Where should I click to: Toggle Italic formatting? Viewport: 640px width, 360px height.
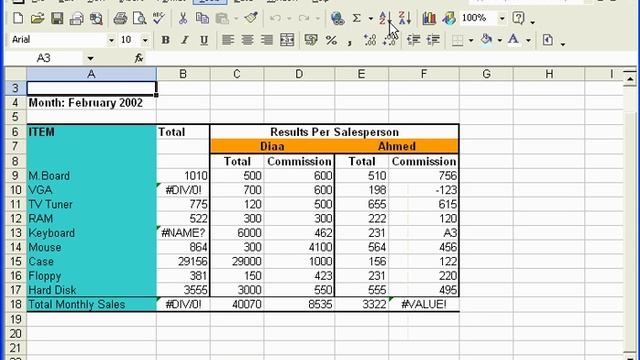pos(184,40)
